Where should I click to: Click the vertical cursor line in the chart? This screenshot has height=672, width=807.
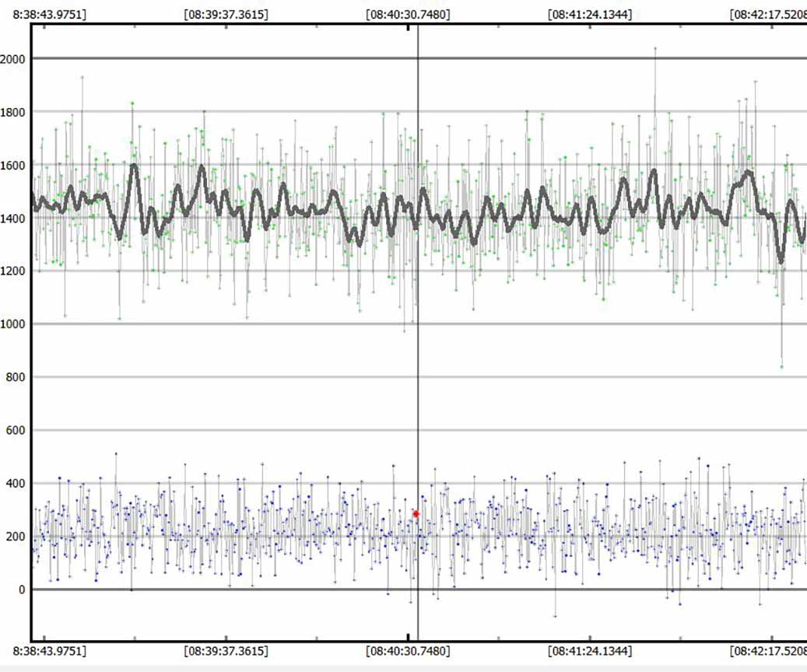[x=418, y=332]
